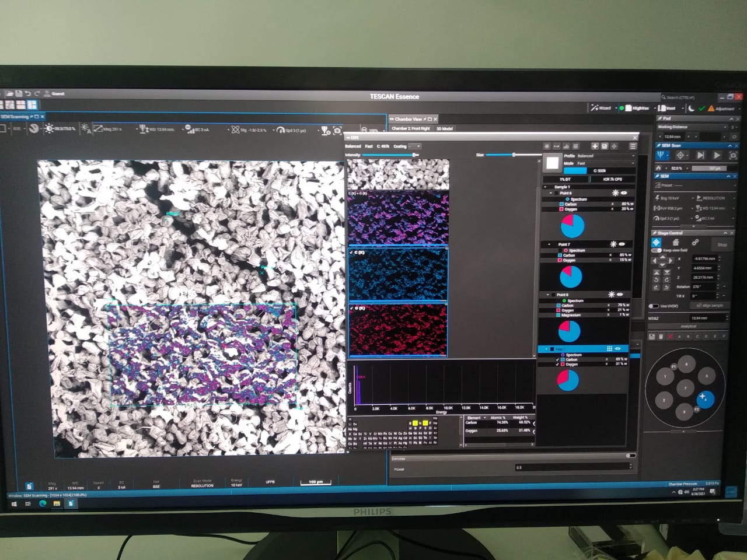
Task: Click the snapshot acquisition icon in SEM Scan panel
Action: (734, 156)
